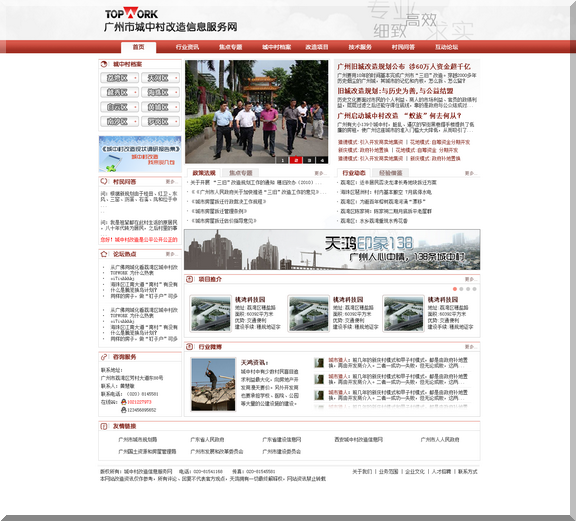Click the 行业微博 section icon
The height and width of the screenshot is (521, 576).
click(x=190, y=347)
